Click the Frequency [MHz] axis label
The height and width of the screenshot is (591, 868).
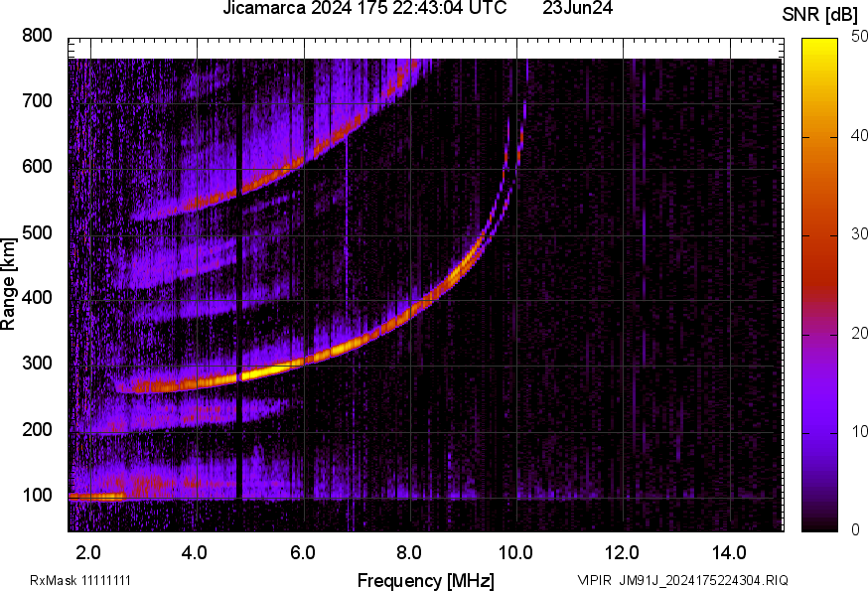tap(425, 580)
